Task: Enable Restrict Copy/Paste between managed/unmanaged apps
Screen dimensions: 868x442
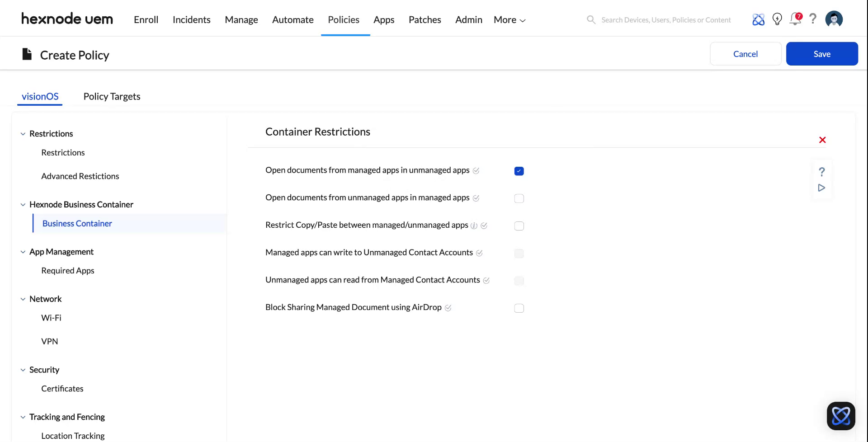Action: pos(519,226)
